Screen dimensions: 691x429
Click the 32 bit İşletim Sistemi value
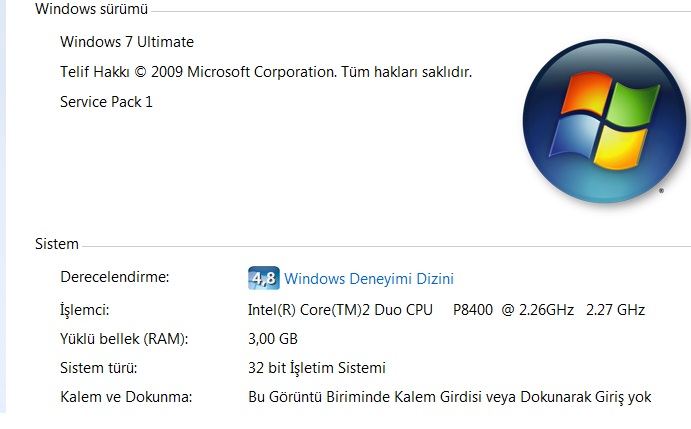tap(316, 368)
